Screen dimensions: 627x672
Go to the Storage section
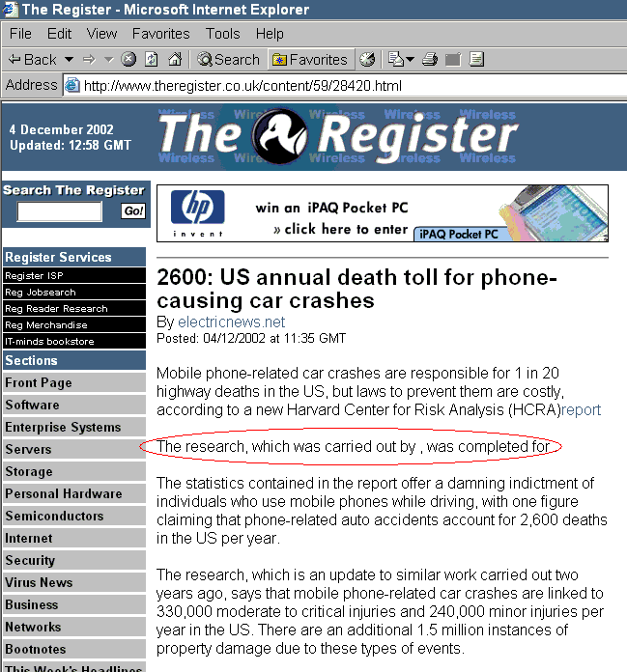(74, 471)
